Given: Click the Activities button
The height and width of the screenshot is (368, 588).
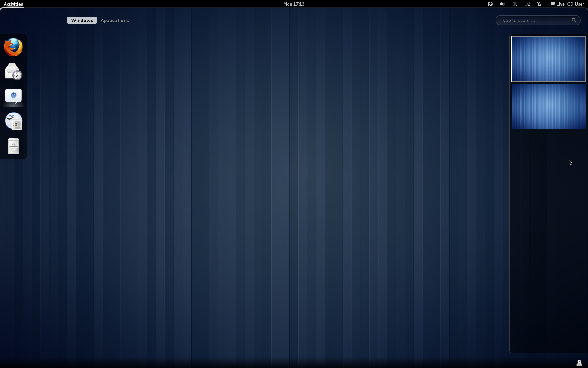Looking at the screenshot, I should 13,4.
